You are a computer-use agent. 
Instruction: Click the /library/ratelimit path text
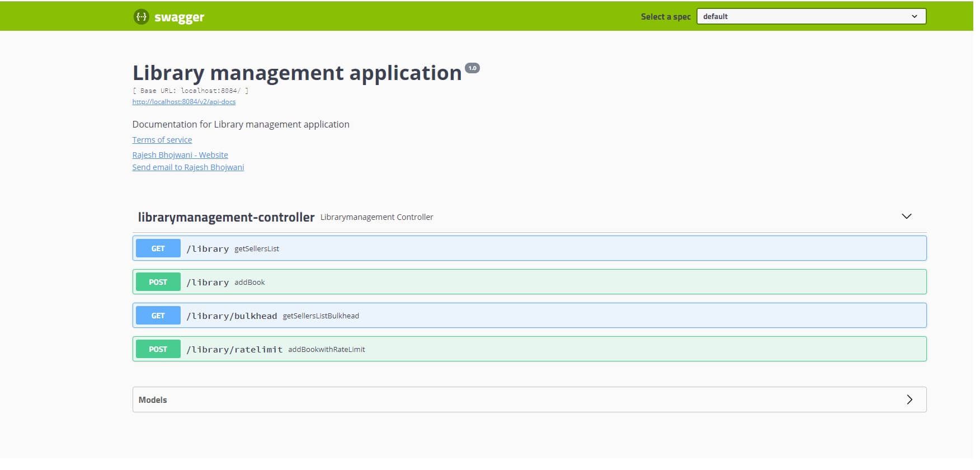(234, 350)
